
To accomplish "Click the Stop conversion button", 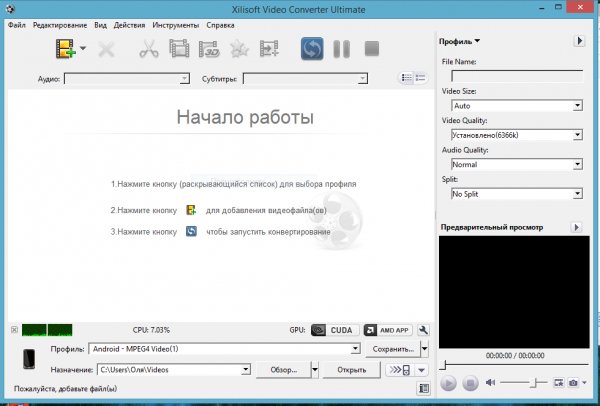I will (372, 49).
